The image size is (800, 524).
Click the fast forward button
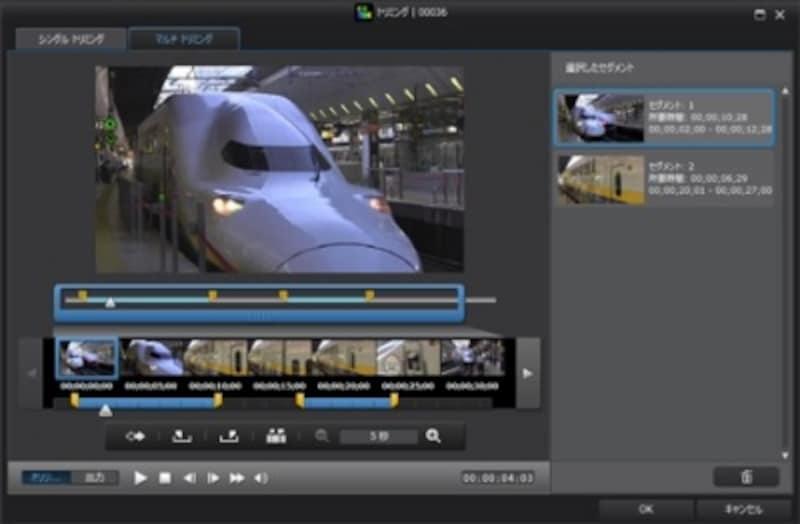(x=237, y=478)
